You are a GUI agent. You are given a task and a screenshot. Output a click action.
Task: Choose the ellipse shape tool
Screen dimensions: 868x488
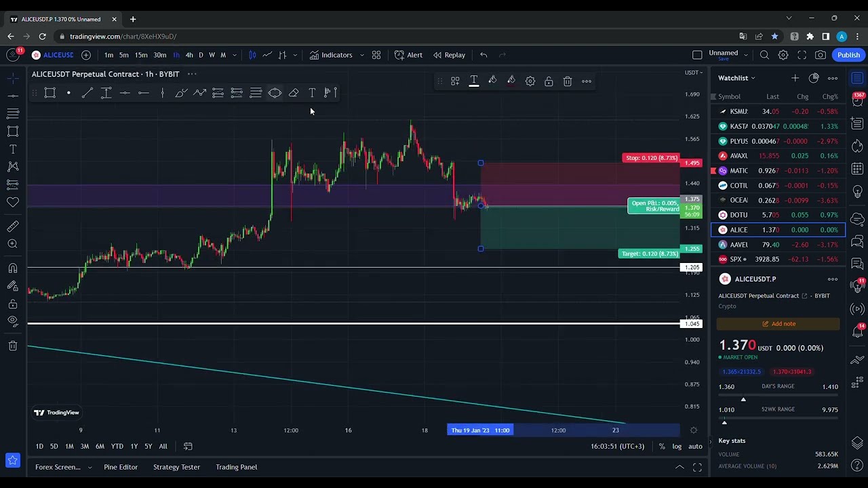275,93
